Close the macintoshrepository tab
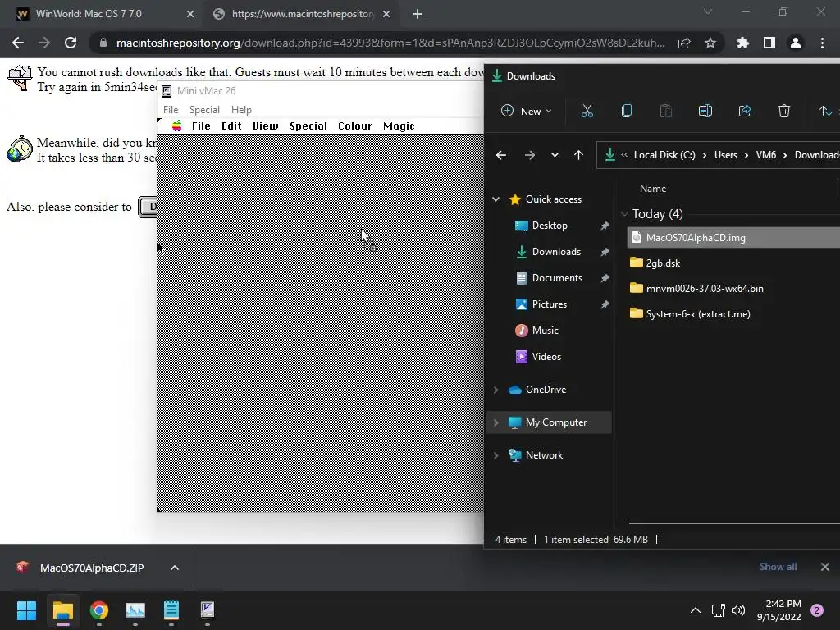This screenshot has width=840, height=630. point(386,14)
